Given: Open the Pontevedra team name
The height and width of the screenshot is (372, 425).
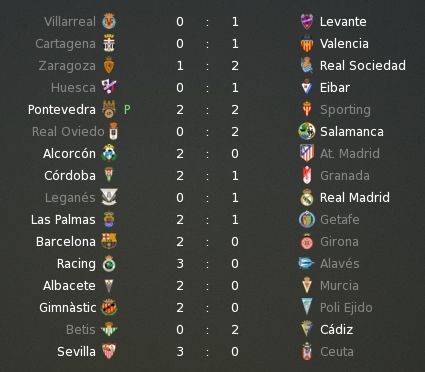Looking at the screenshot, I should [62, 110].
